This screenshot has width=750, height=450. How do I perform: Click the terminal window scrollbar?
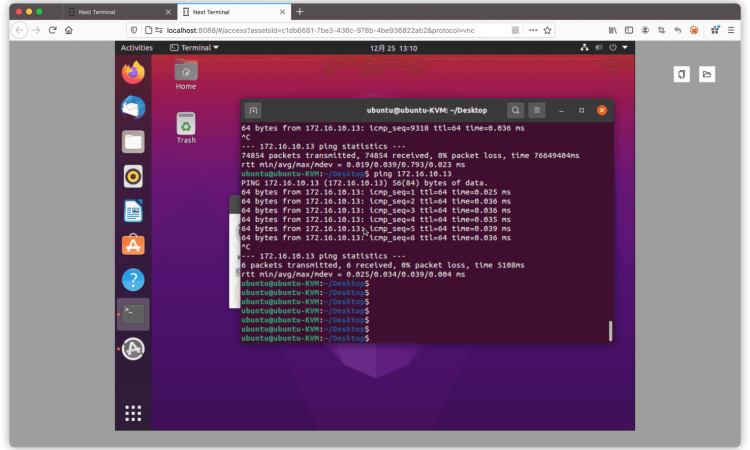610,331
